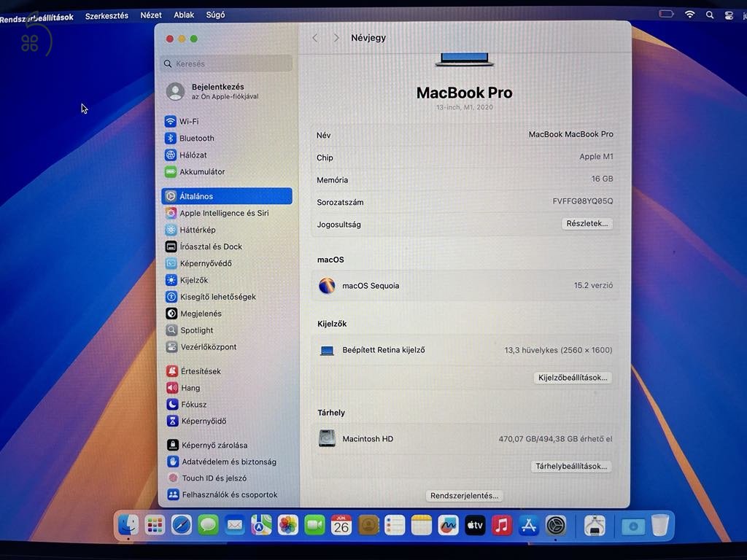Open Értesítések notifications settings
Viewport: 747px width, 560px height.
tap(194, 371)
